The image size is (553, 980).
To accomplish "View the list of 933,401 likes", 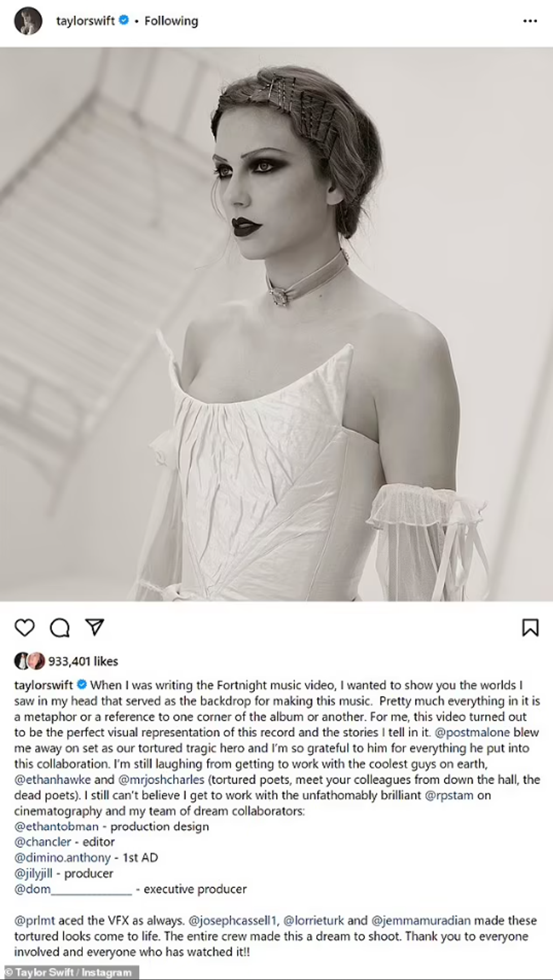I will [x=83, y=661].
